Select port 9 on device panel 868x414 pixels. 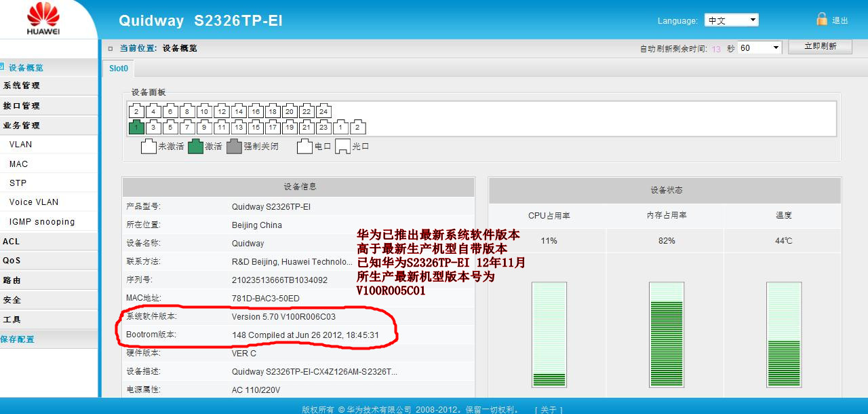(204, 127)
